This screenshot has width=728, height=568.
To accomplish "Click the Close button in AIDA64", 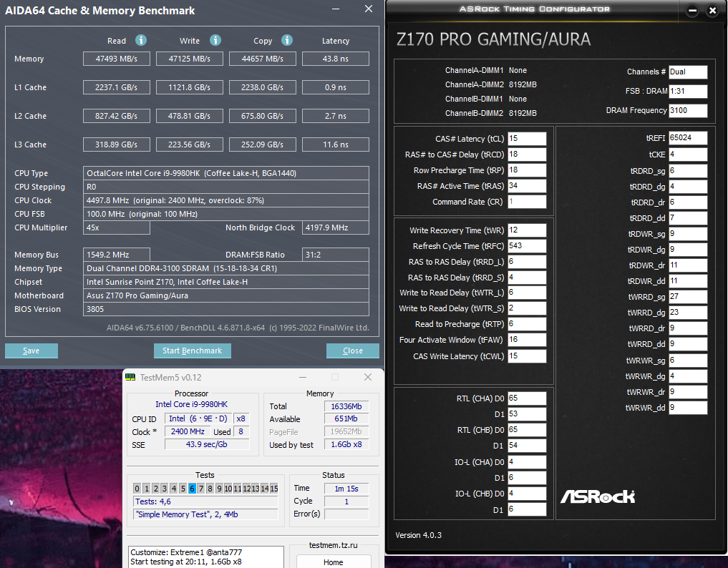I will (x=353, y=351).
